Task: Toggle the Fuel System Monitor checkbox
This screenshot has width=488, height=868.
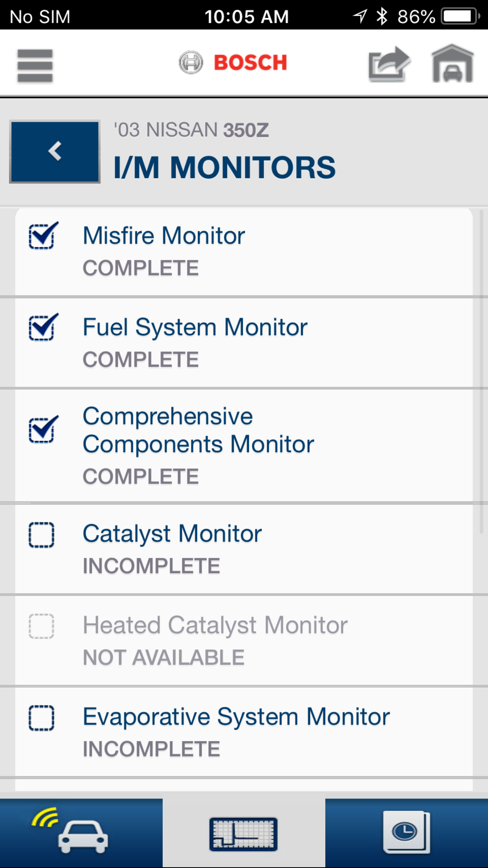Action: click(42, 327)
